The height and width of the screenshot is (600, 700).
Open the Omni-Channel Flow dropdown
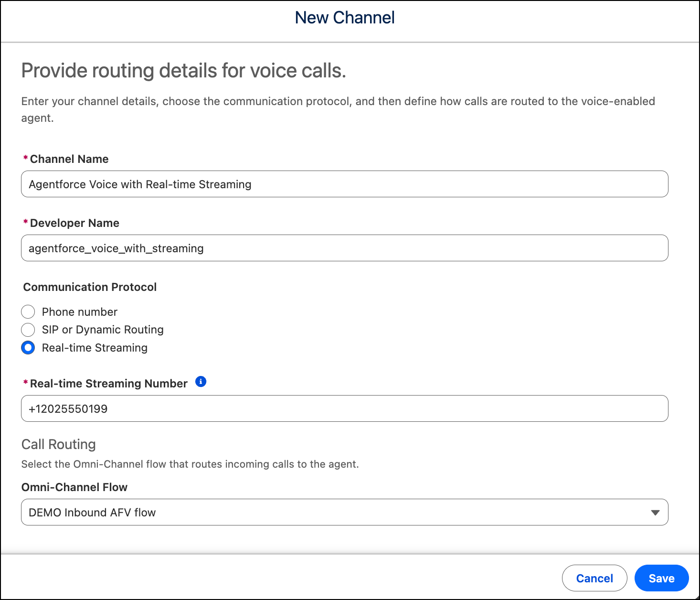tap(345, 512)
